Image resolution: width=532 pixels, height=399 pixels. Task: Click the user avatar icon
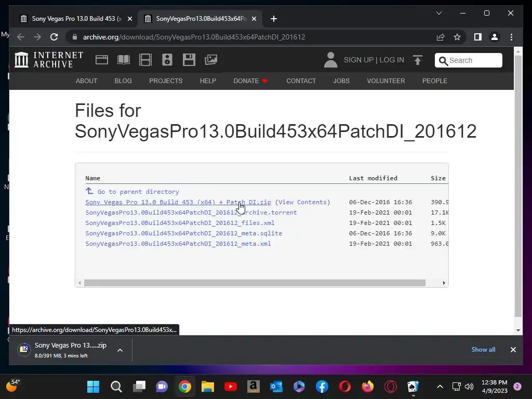point(330,60)
